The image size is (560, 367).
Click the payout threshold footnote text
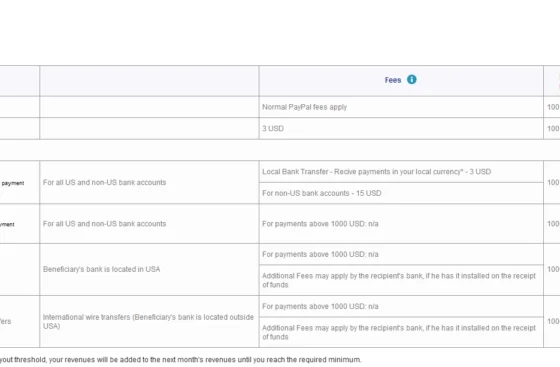[x=180, y=360]
